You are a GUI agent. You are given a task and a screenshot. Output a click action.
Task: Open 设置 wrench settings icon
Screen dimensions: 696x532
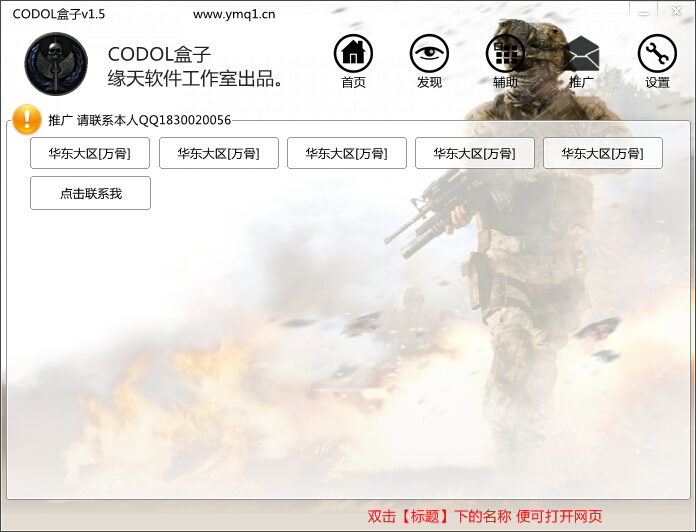tap(657, 54)
